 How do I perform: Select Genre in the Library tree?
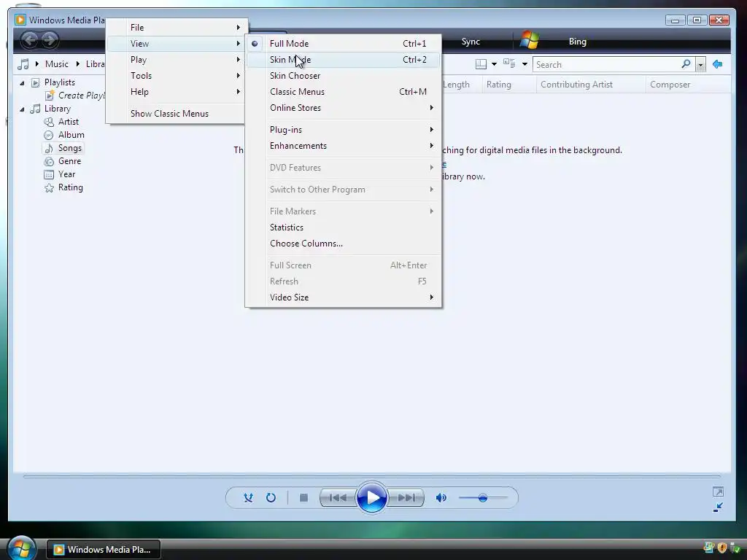pos(69,161)
